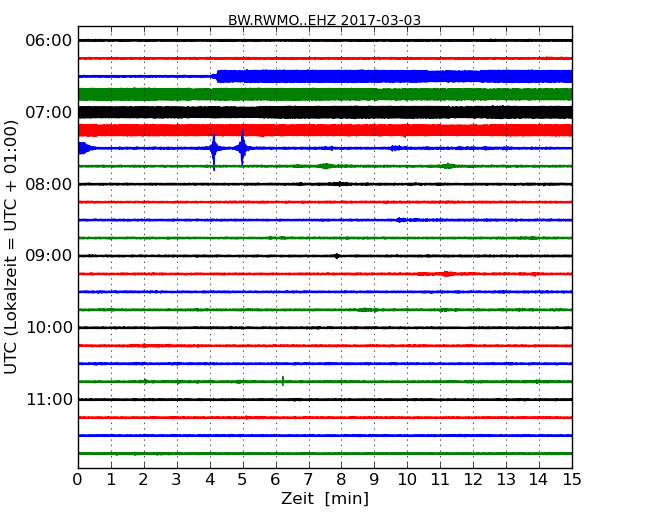The image size is (650, 520).
Task: Click x-axis tick label 13
Action: tap(506, 480)
